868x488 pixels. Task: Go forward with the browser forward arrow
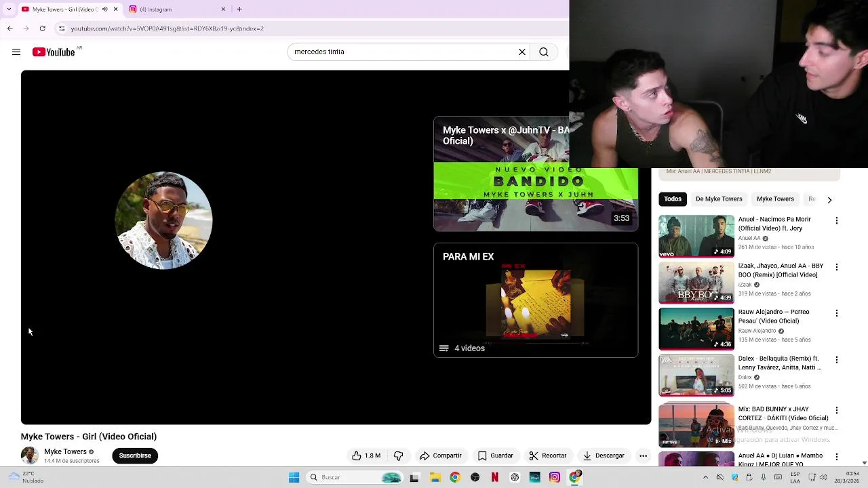tap(26, 28)
